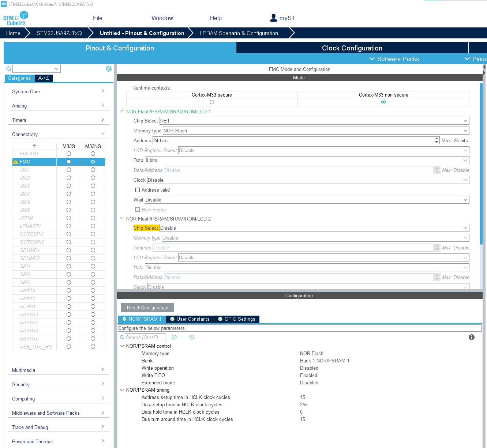Select Cortex-M33 secure runtime context
487x448 pixels.
(x=212, y=102)
